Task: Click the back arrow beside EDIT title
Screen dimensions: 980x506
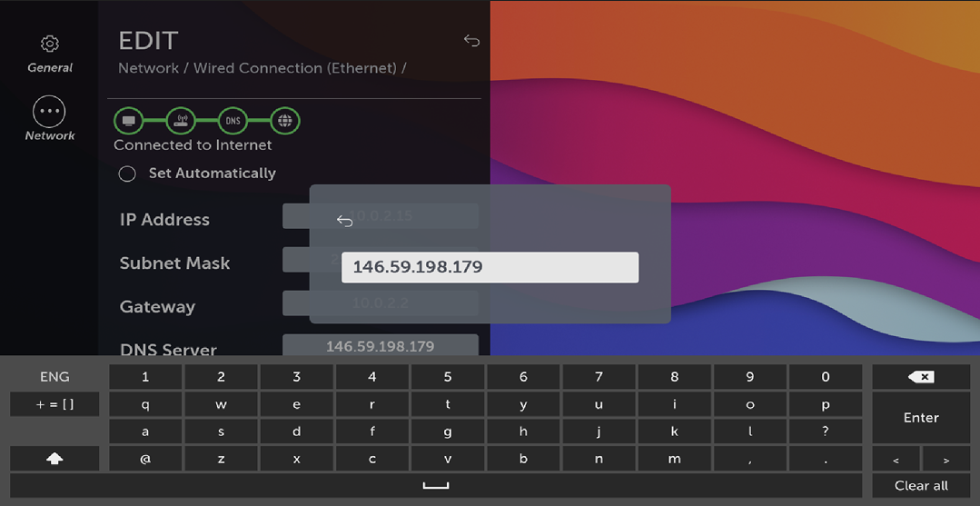Action: point(471,41)
